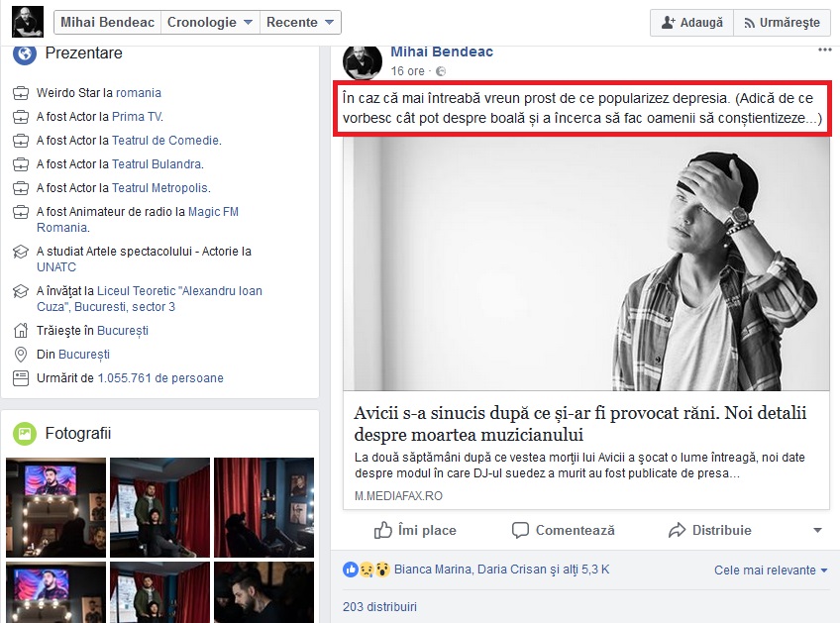View the 203 distribuiri shares list
This screenshot has width=840, height=623.
click(379, 606)
